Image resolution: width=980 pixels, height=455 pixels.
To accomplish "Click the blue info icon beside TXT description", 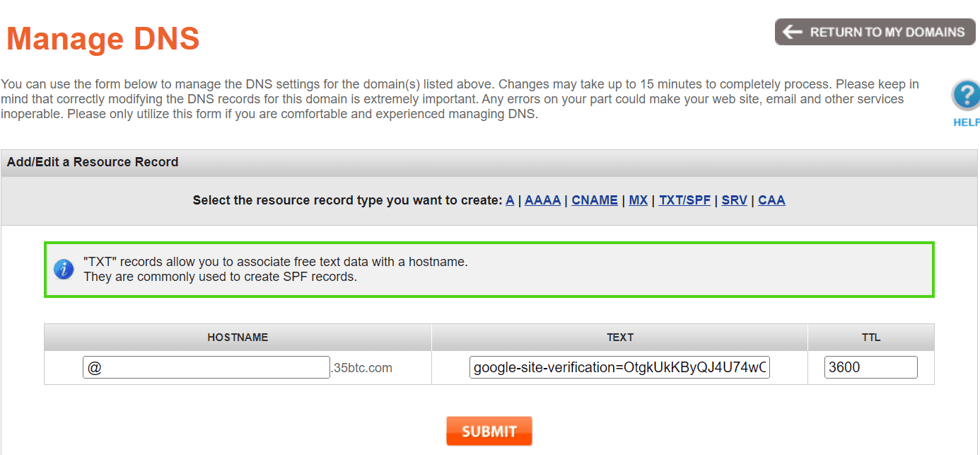I will point(64,269).
